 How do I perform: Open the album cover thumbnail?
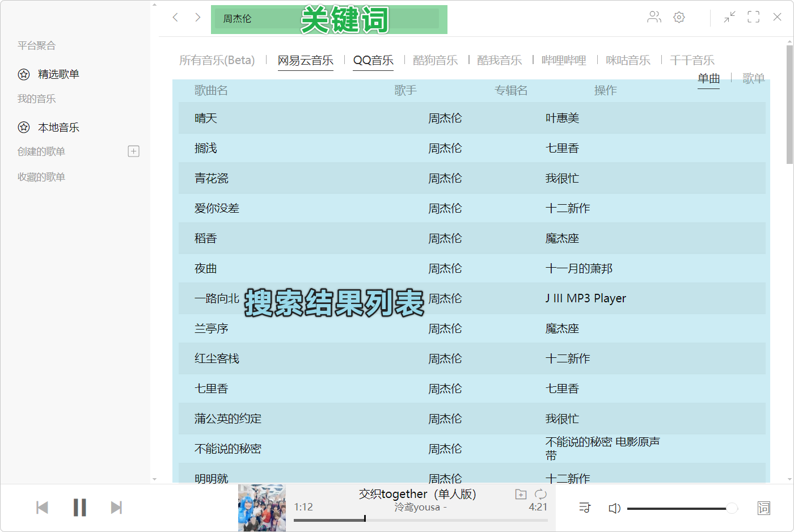262,508
